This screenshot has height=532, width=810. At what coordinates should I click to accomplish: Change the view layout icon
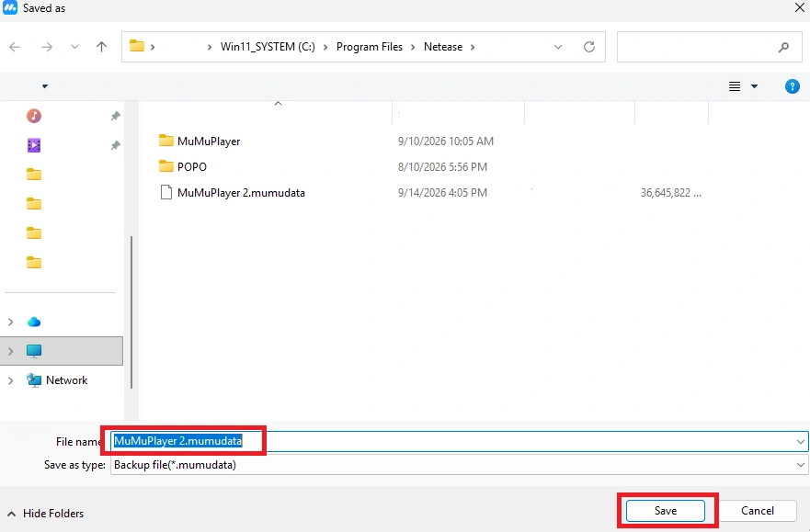coord(735,86)
